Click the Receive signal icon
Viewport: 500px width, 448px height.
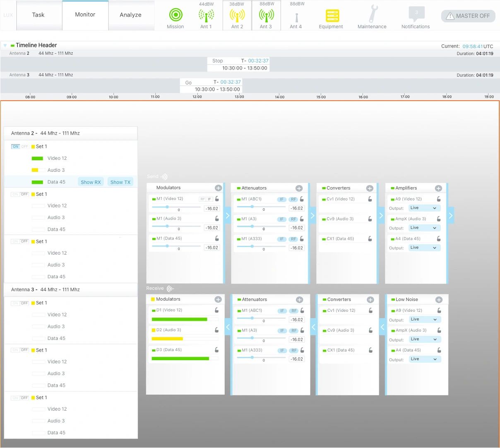(x=170, y=289)
